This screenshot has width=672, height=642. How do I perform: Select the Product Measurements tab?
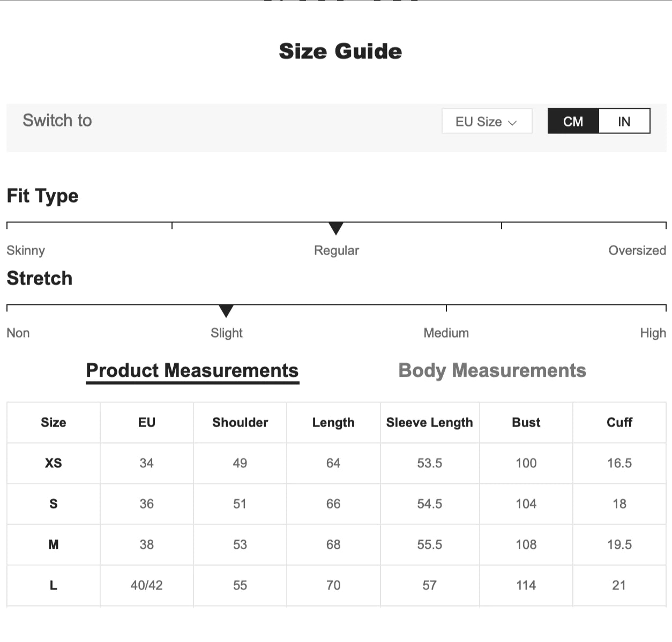[x=192, y=371]
